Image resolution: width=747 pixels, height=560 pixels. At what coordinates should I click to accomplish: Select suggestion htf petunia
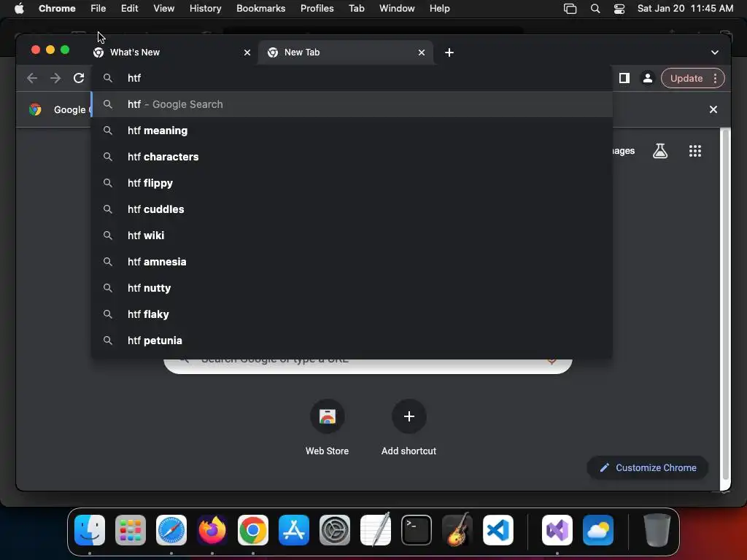(x=352, y=340)
